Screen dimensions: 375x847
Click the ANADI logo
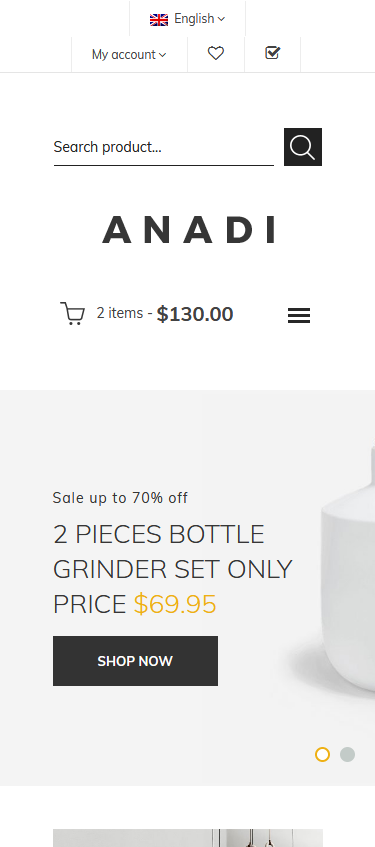pos(188,230)
